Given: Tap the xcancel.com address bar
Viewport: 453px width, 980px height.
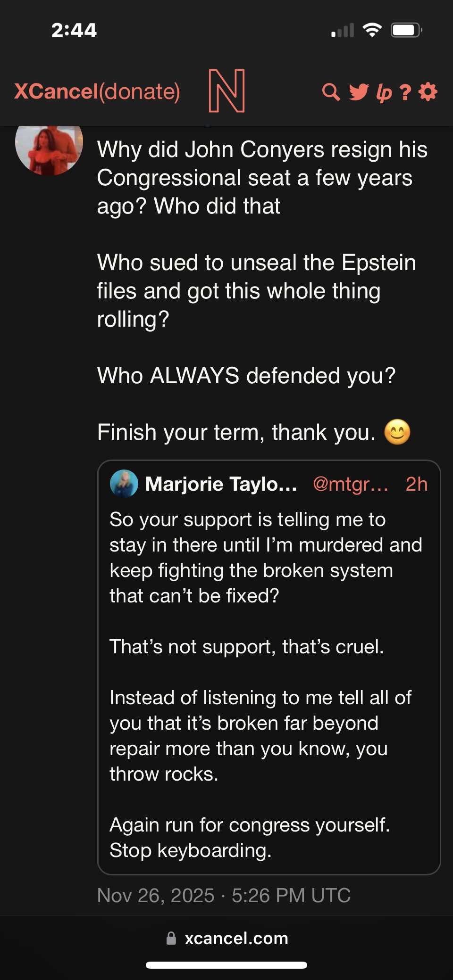Looking at the screenshot, I should (236, 938).
